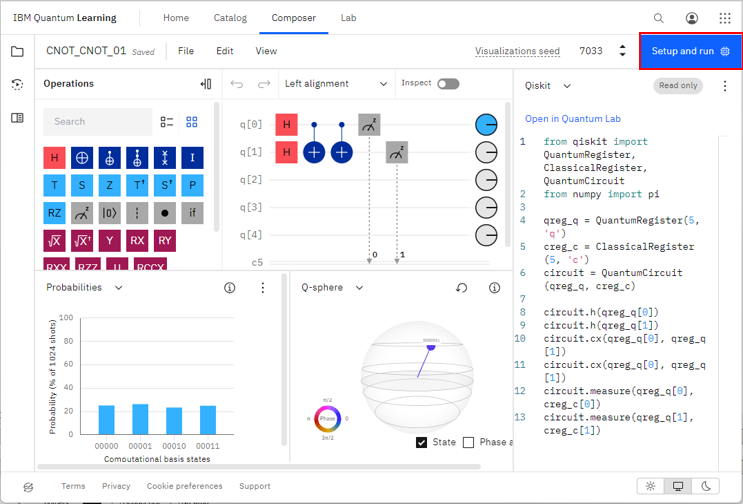This screenshot has width=743, height=504.
Task: Open user profile icon
Action: tap(692, 18)
